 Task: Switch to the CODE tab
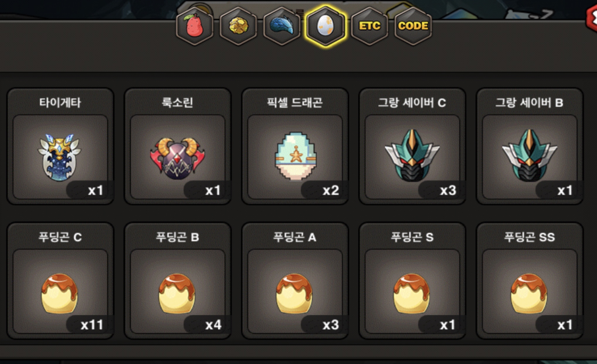click(413, 26)
